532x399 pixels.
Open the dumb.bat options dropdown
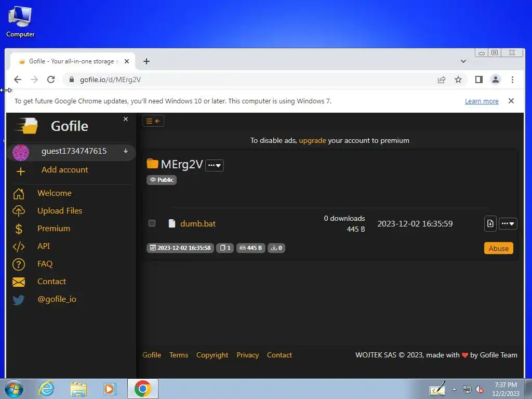(508, 223)
